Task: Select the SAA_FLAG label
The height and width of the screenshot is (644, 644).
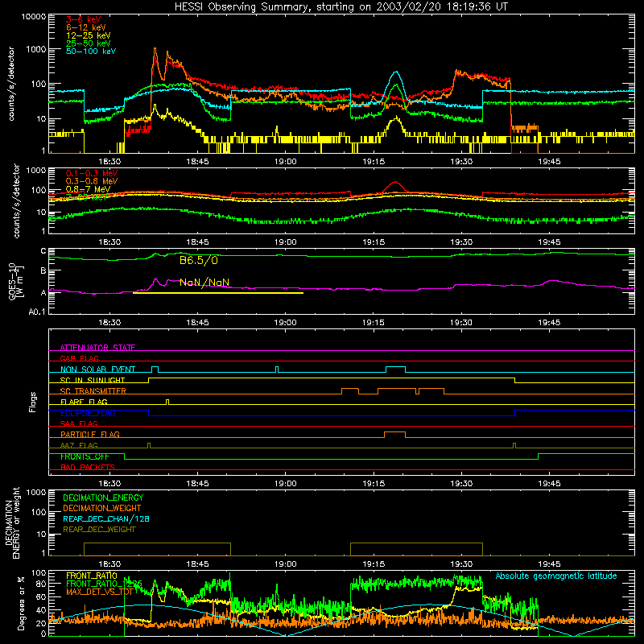Action: coord(79,423)
